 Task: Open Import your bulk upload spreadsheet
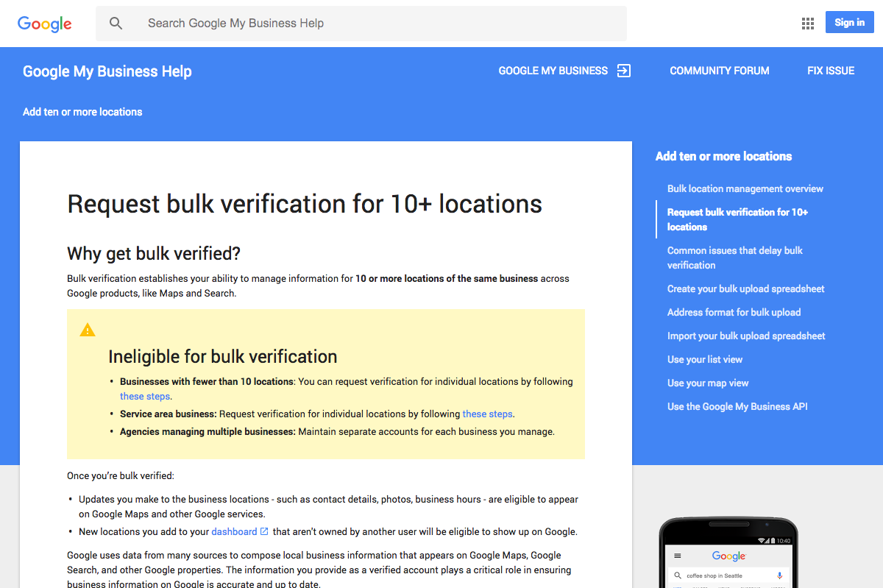[x=746, y=336]
